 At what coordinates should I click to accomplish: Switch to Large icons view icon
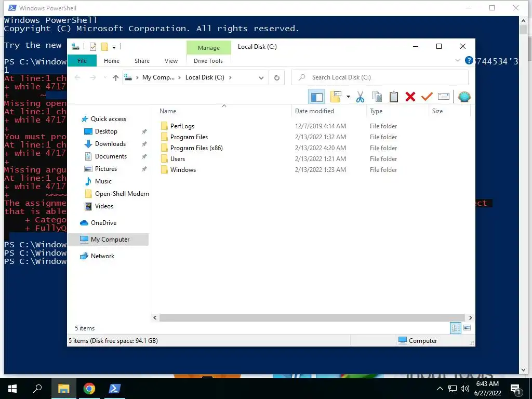(x=467, y=328)
